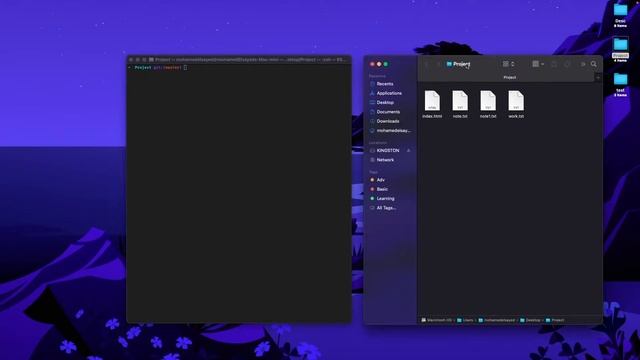
Task: Expand Finder toolbar overflow chevrons
Action: tap(583, 64)
